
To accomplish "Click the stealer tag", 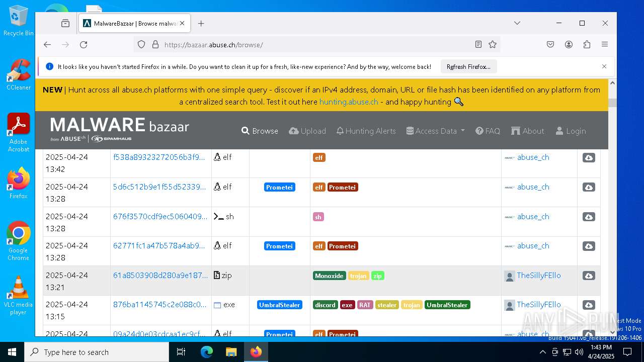I will click(387, 305).
